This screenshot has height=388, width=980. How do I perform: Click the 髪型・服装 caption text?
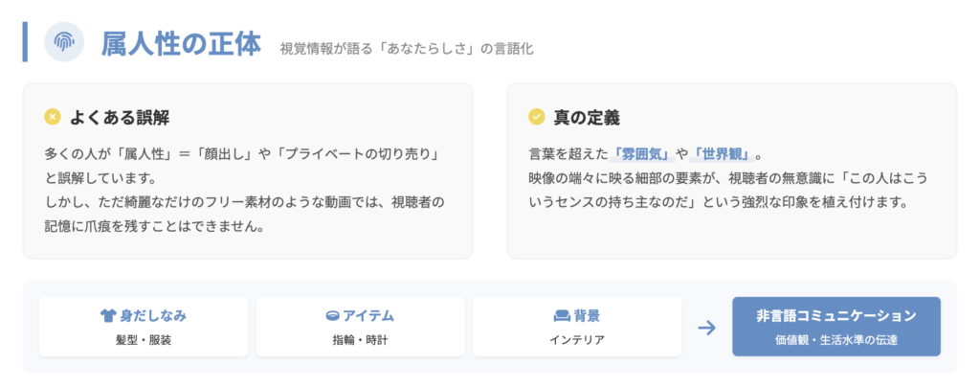pyautogui.click(x=143, y=340)
